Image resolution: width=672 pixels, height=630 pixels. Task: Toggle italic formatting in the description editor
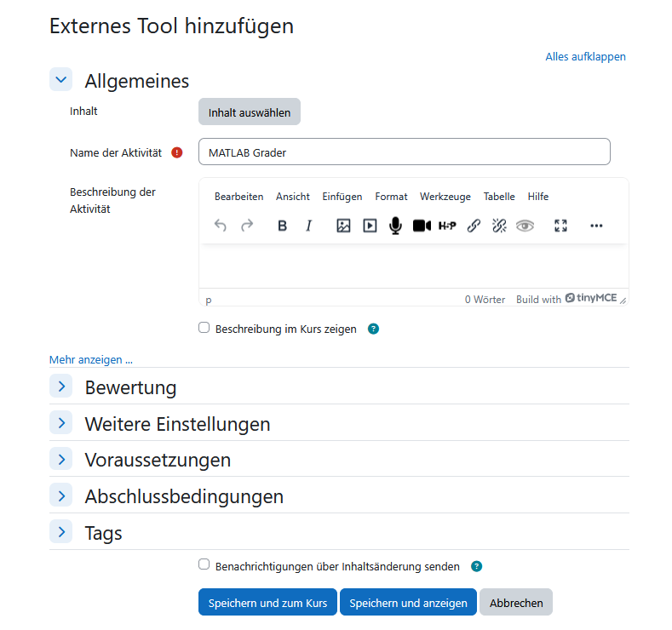308,226
